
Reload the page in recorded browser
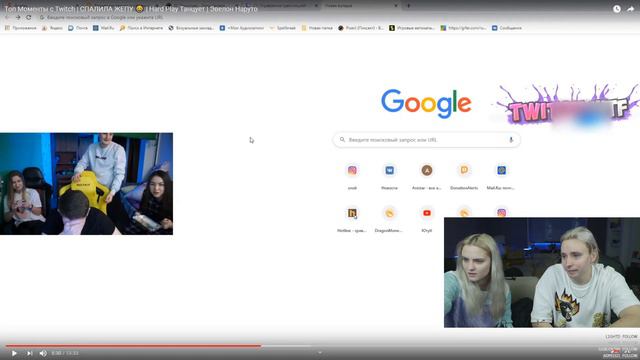tap(29, 17)
